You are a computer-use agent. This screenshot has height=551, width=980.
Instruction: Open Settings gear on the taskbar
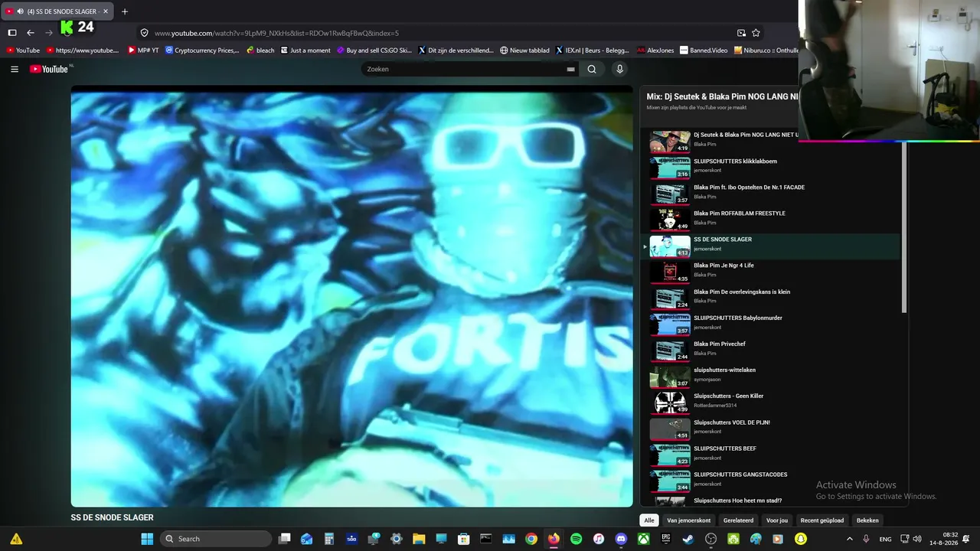point(397,539)
